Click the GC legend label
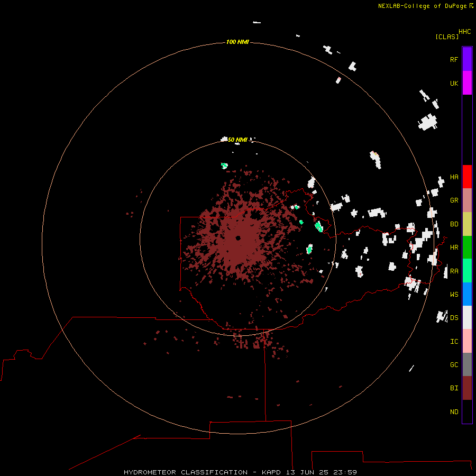The height and width of the screenshot is (476, 476). pos(454,365)
